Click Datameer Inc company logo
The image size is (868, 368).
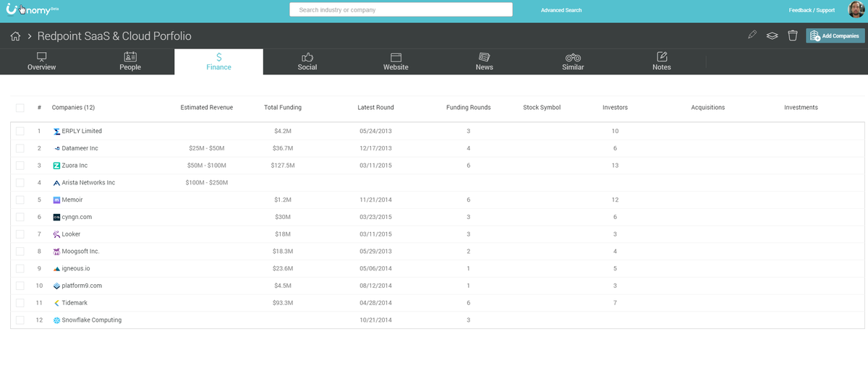point(56,148)
